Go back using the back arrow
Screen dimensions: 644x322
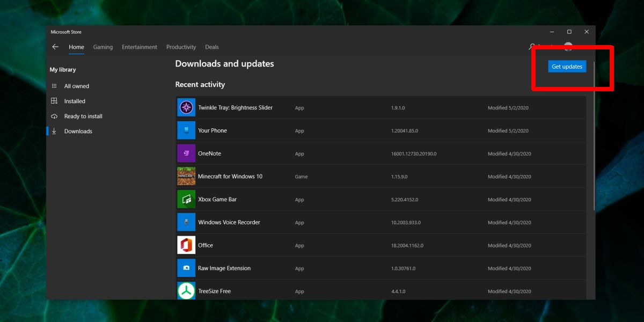[55, 47]
